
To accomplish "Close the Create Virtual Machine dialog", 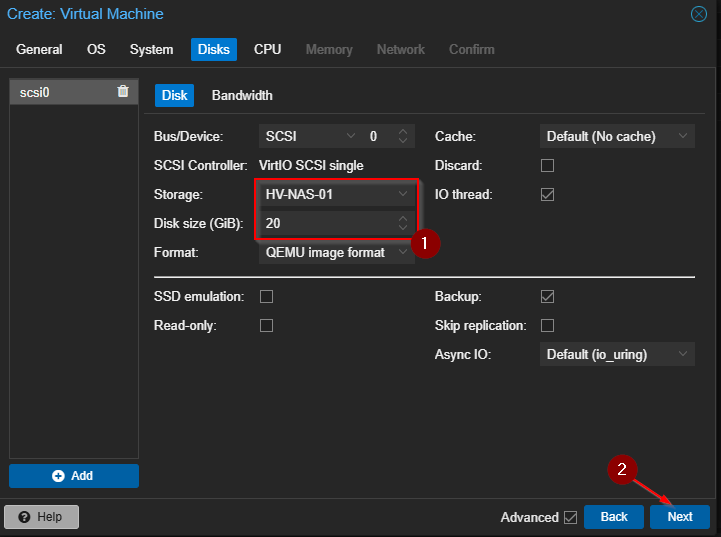I will pyautogui.click(x=699, y=14).
